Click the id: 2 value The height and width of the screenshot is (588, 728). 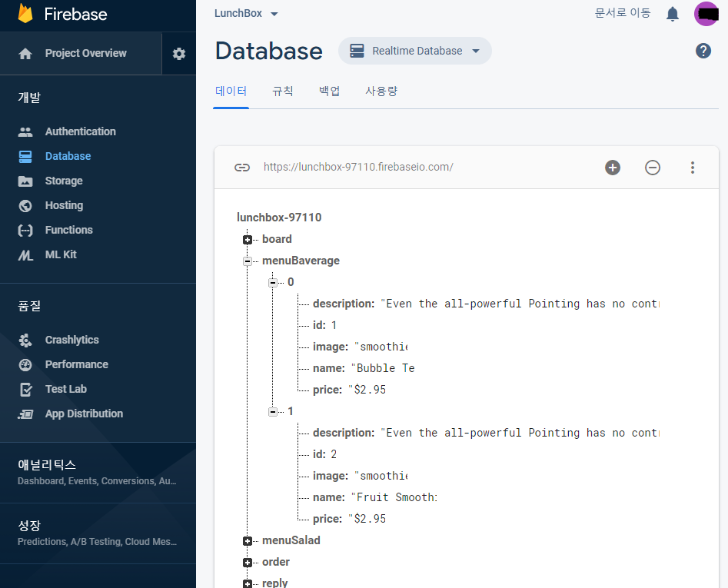(x=334, y=454)
